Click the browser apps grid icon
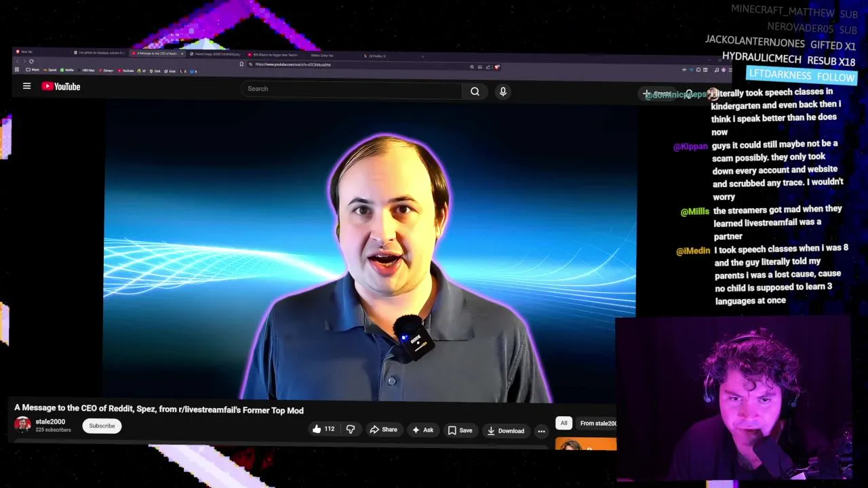 pos(16,69)
